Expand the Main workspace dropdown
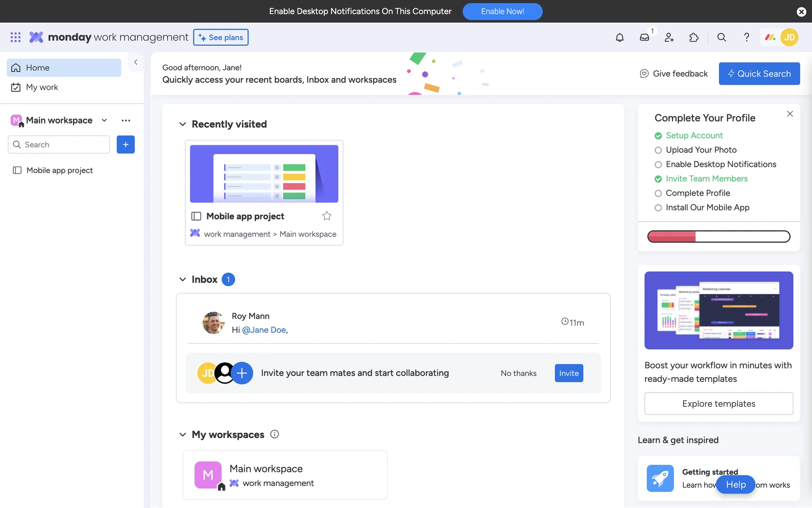 [x=104, y=120]
